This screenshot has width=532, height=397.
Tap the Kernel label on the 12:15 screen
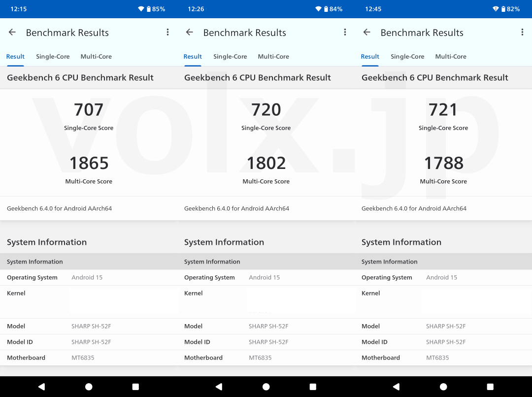pyautogui.click(x=16, y=293)
